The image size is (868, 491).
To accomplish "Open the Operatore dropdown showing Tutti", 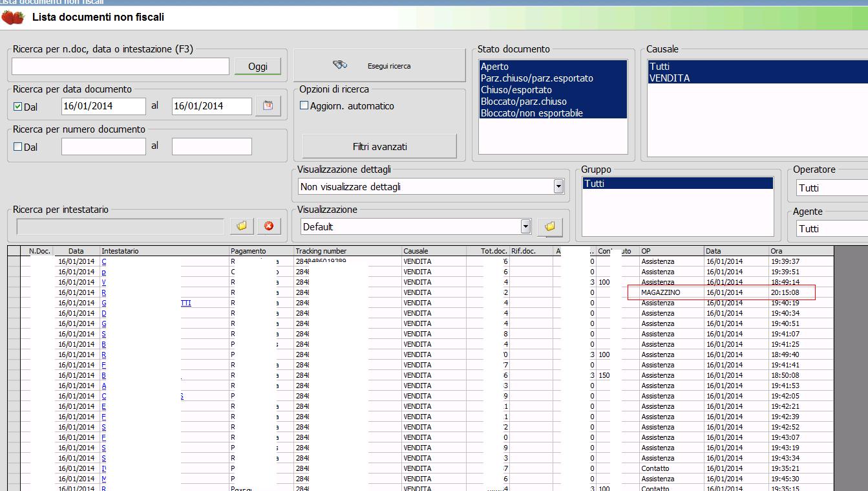I will [x=832, y=188].
